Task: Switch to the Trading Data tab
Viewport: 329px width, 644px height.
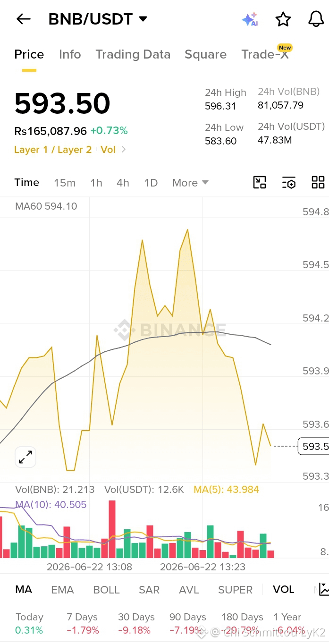Action: (133, 54)
